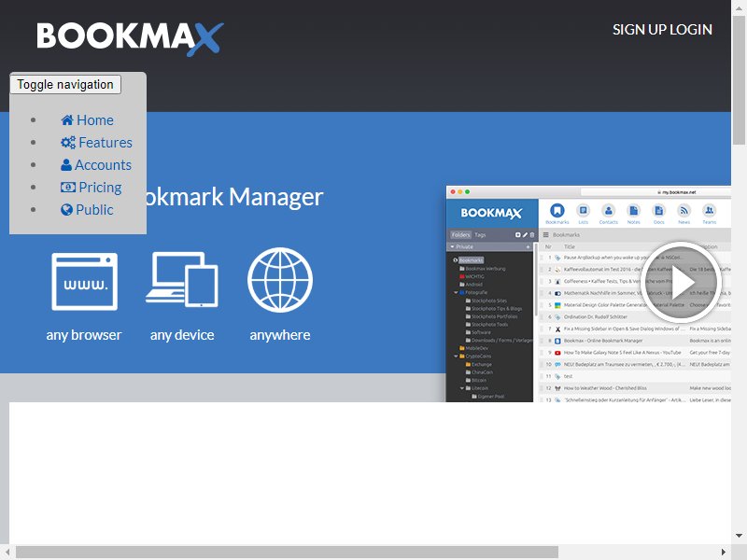Click the laptop and tablet devices icon
This screenshot has height=560, width=747.
[x=182, y=280]
